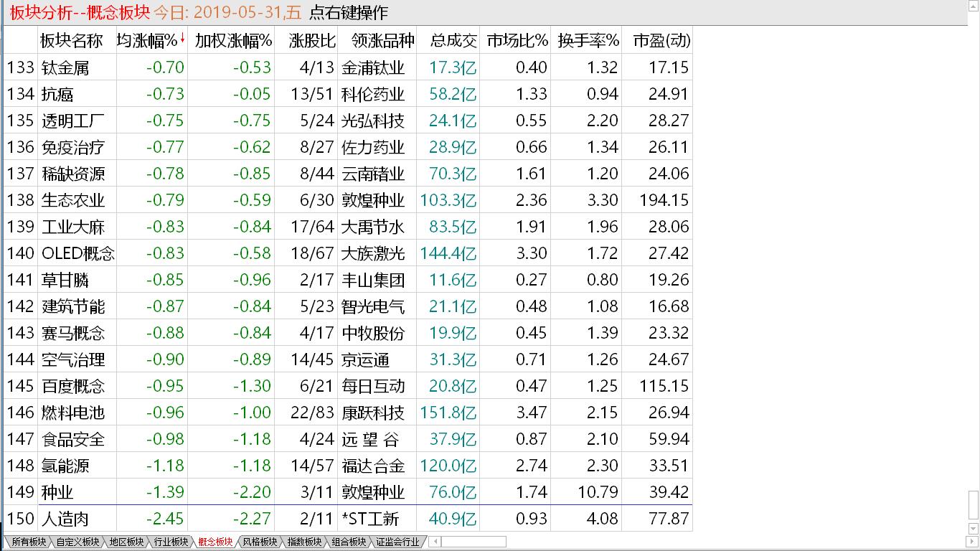The height and width of the screenshot is (551, 980).
Task: Sort by 市盈(动) column header
Action: 661,41
